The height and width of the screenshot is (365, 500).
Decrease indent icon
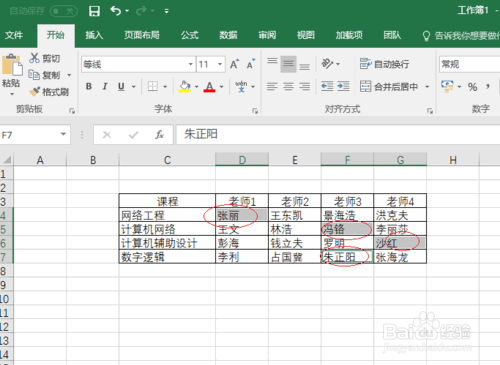point(327,86)
